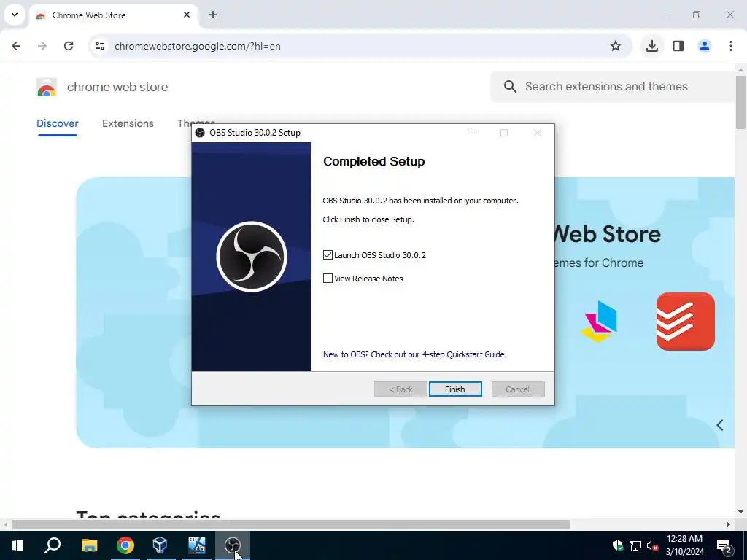Open network status tray icon
Image resolution: width=747 pixels, height=560 pixels.
635,545
